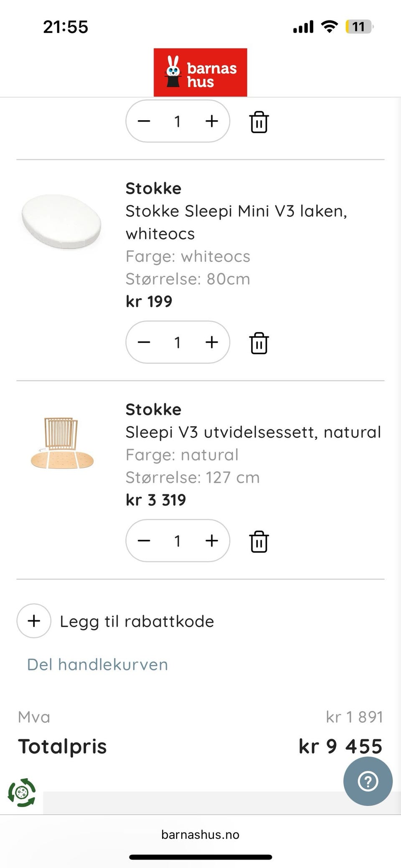
Task: Increase quantity of Sleepi V3 utvidelsessett
Action: click(x=212, y=541)
